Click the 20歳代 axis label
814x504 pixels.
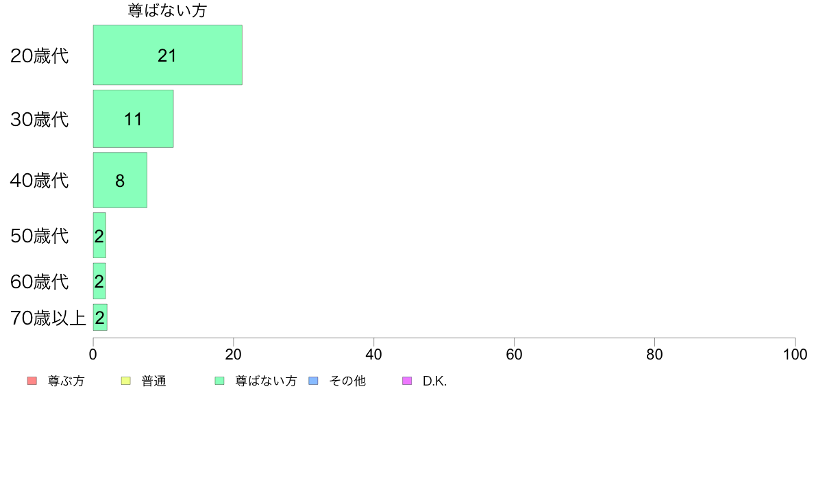tap(40, 55)
